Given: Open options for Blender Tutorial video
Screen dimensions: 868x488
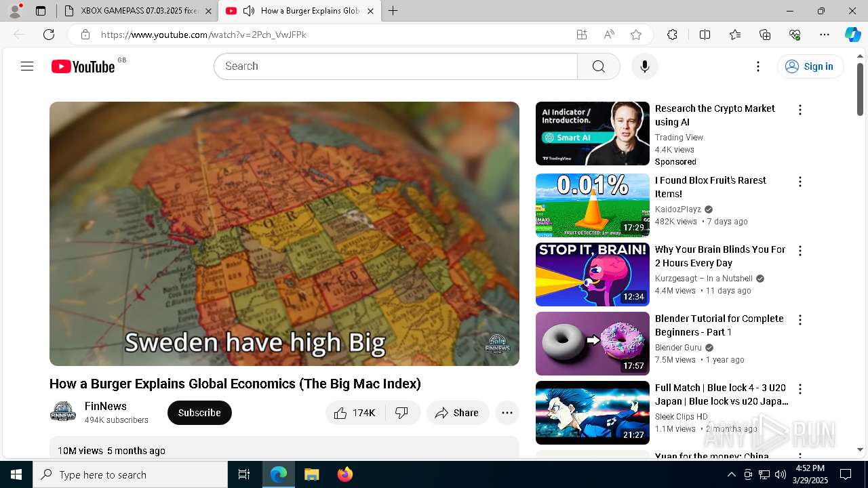Looking at the screenshot, I should click(800, 320).
